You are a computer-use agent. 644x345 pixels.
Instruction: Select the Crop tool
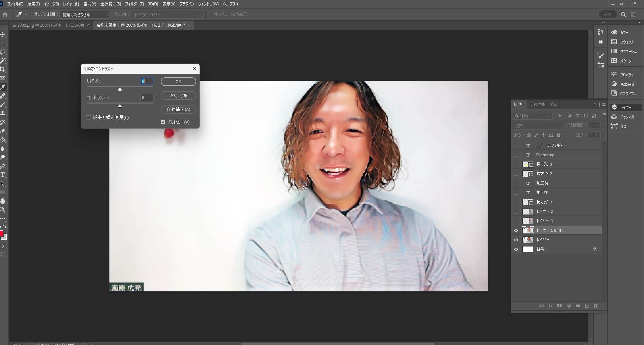click(x=3, y=69)
